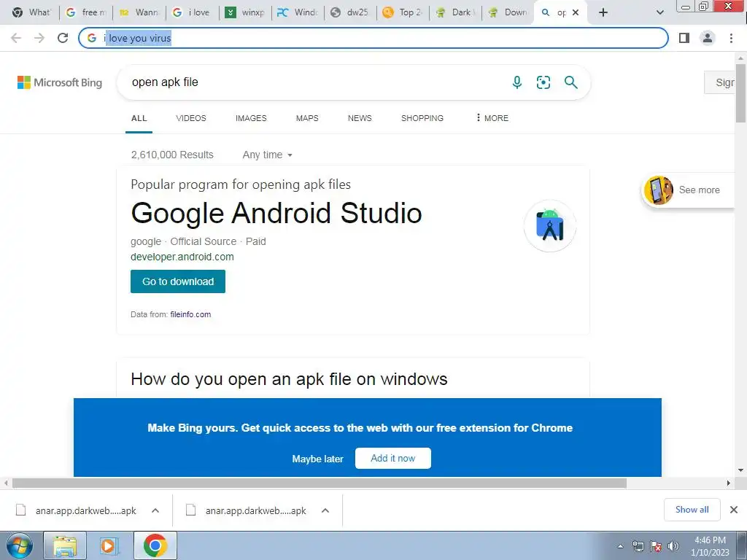Screen dimensions: 747x560
Task: Click the scroll right arrow
Action: (x=728, y=483)
